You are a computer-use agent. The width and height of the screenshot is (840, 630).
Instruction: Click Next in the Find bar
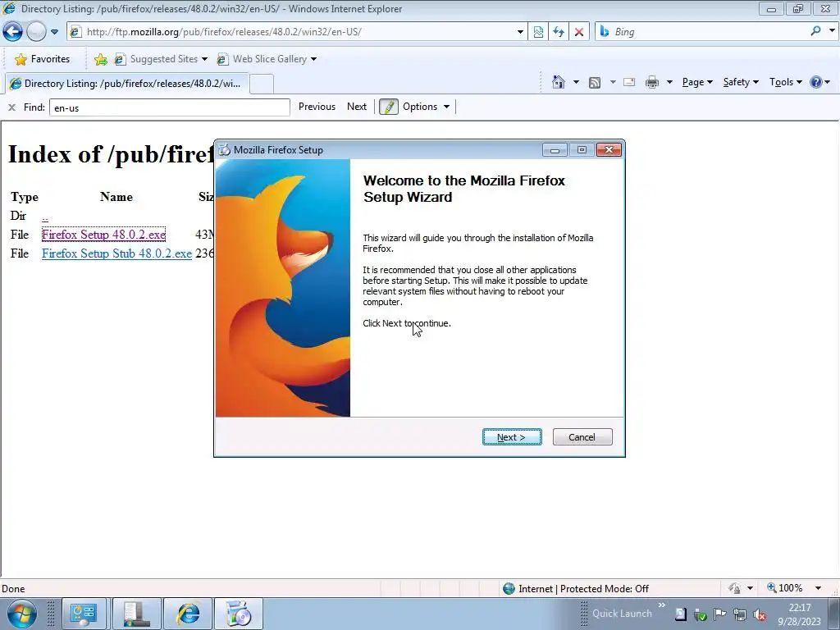pos(357,107)
